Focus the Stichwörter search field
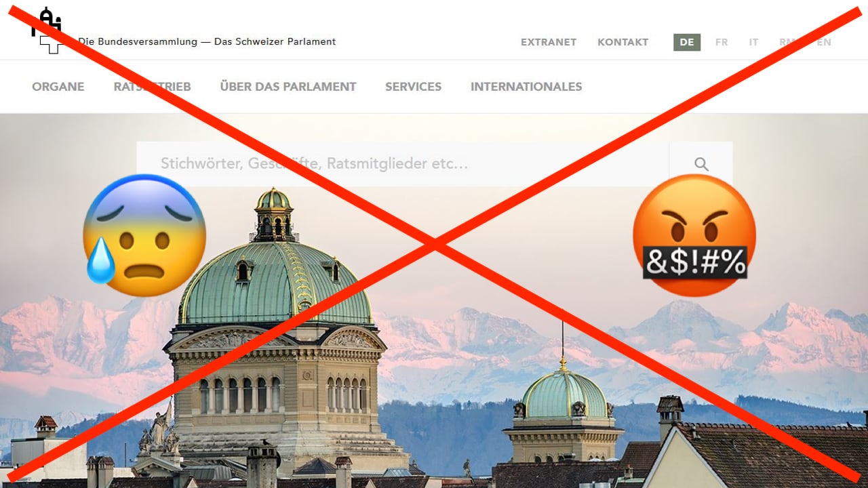 403,164
